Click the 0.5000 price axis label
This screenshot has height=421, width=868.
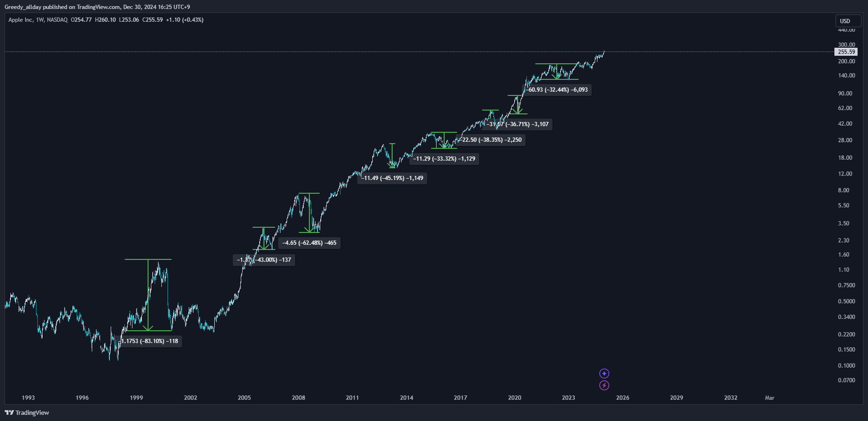(846, 301)
